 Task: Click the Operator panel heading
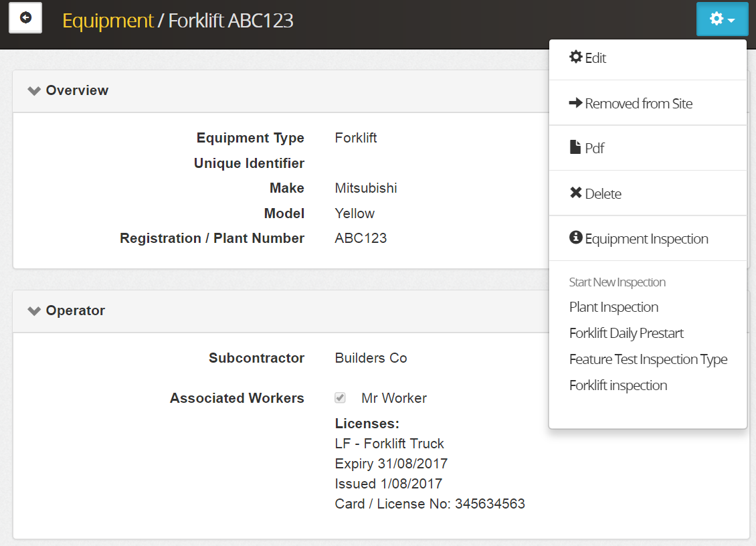point(75,310)
